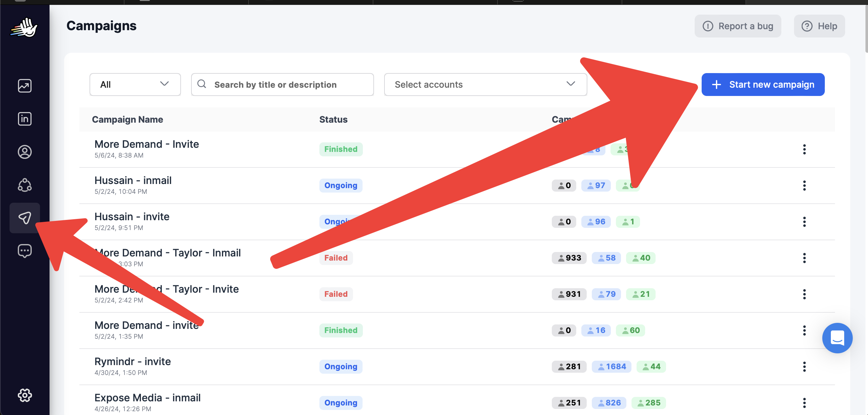This screenshot has height=415, width=868.
Task: Open the team network sidebar icon
Action: [x=24, y=185]
